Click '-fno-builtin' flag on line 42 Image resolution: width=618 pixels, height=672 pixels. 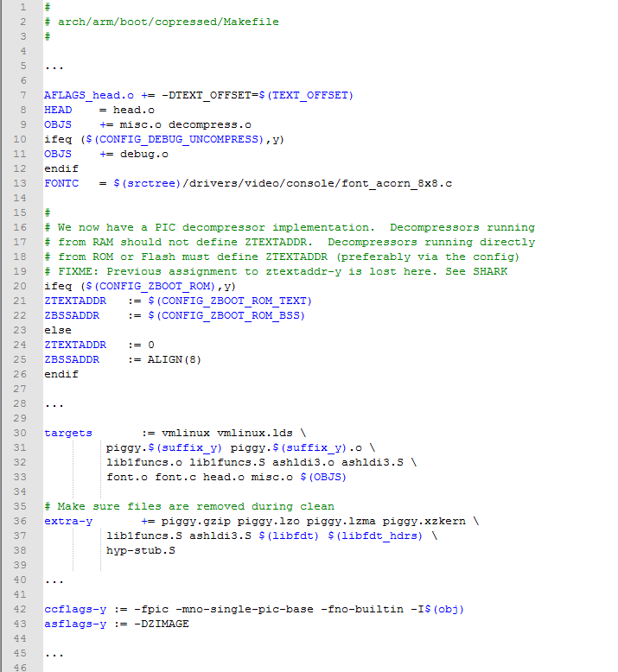pyautogui.click(x=362, y=609)
